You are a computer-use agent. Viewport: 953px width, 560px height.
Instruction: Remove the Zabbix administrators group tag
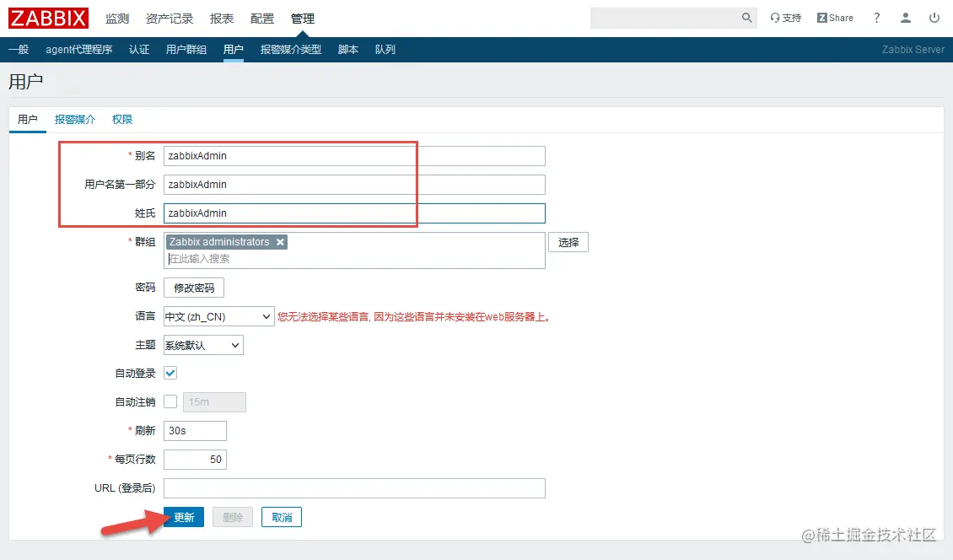click(280, 242)
